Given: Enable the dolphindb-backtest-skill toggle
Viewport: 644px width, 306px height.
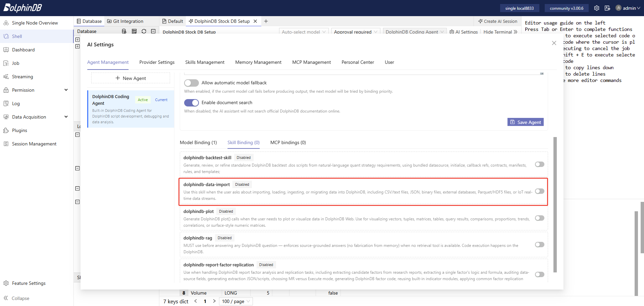Looking at the screenshot, I should [x=540, y=164].
